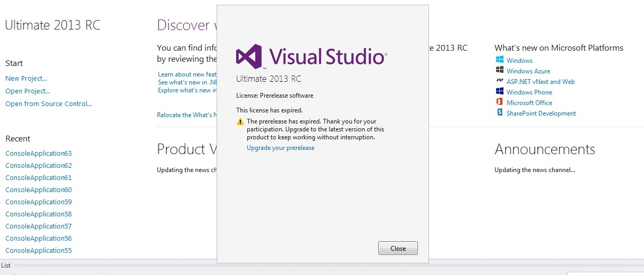Click Relocate the What's New link
This screenshot has height=275, width=644.
pyautogui.click(x=186, y=115)
